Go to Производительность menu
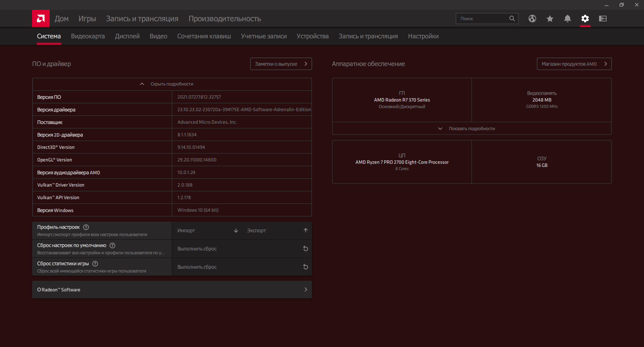Screen dimensions: 644x347 tap(225, 19)
